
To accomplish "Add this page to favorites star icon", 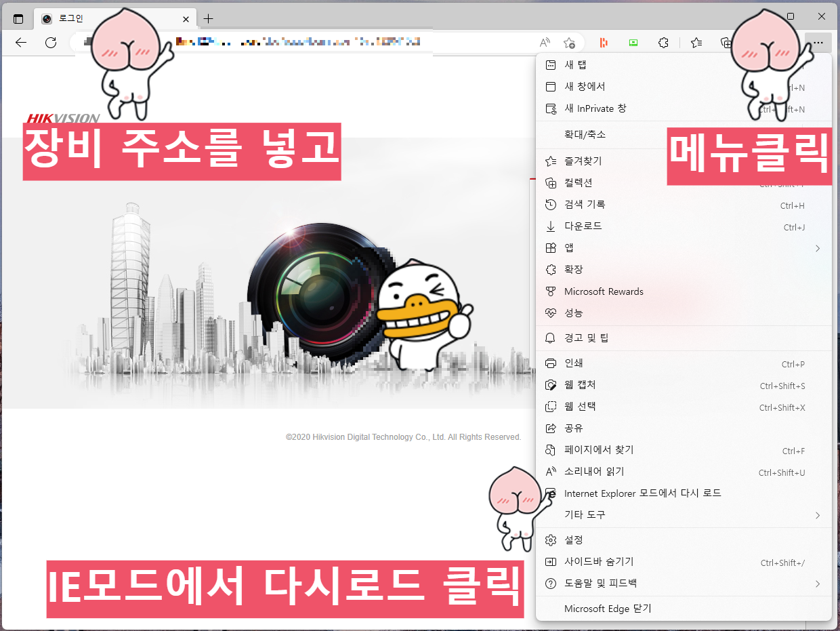I will click(x=570, y=43).
